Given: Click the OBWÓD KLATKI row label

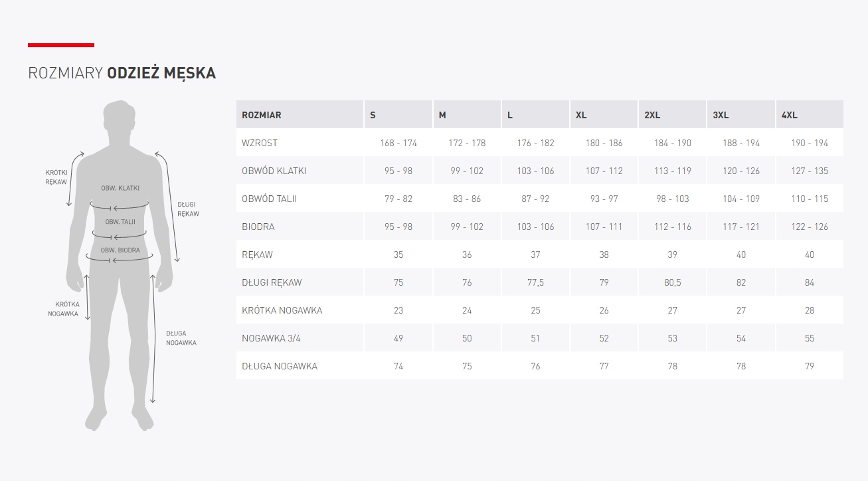Looking at the screenshot, I should point(274,171).
